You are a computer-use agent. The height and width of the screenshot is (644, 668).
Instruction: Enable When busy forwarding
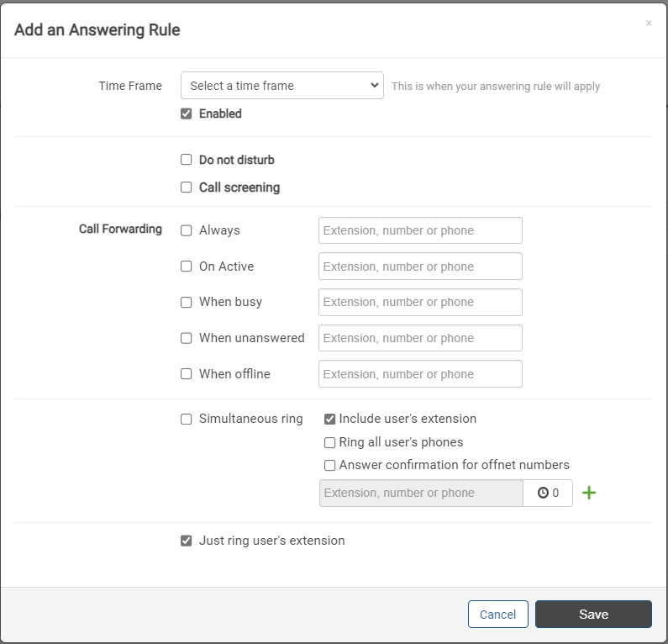click(x=187, y=302)
